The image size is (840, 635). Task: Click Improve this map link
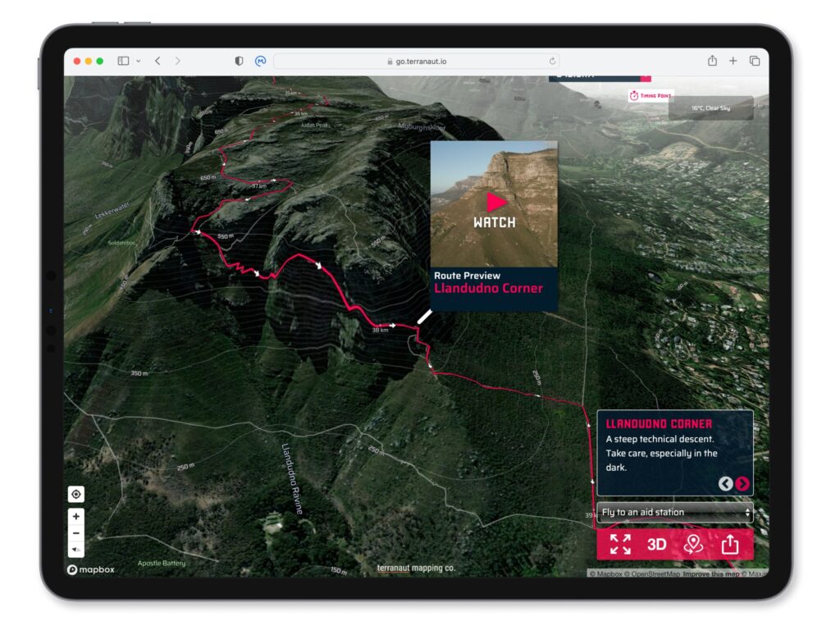coord(711,574)
